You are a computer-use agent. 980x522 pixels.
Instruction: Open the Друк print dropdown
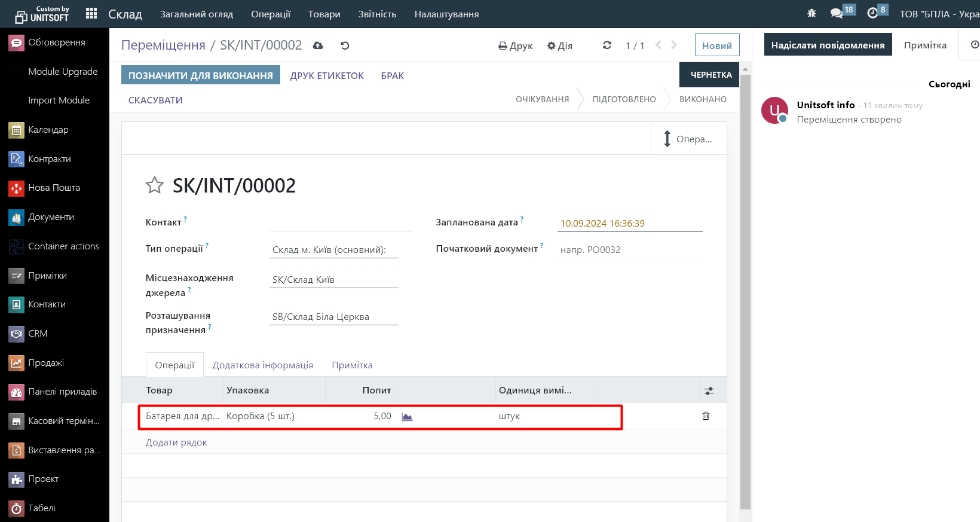[515, 45]
